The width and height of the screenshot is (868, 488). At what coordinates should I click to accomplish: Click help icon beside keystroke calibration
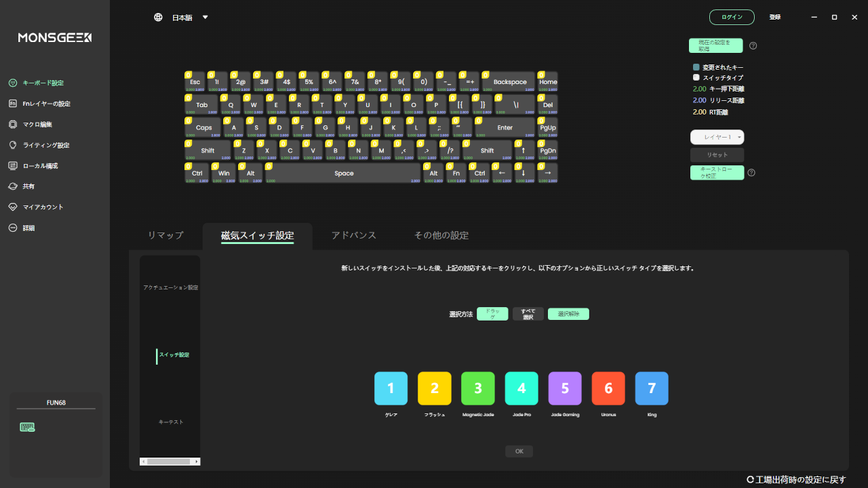click(751, 173)
